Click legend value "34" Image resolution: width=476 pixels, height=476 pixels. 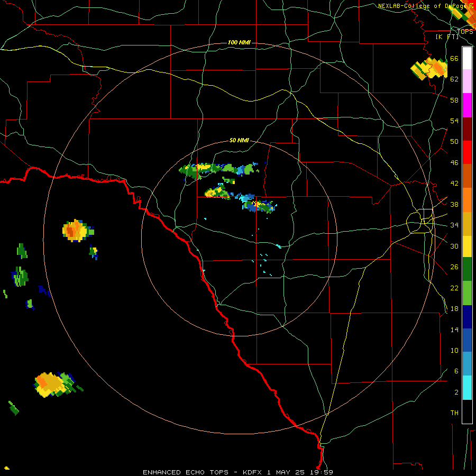click(454, 225)
